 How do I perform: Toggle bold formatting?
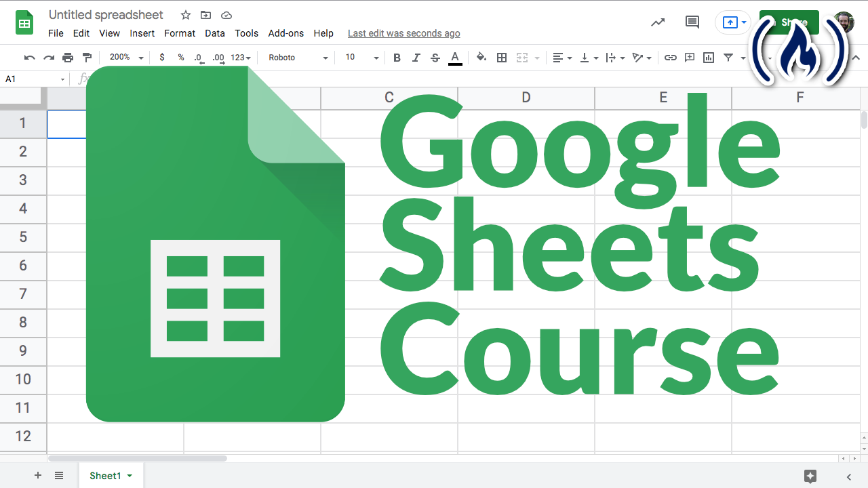(x=397, y=58)
